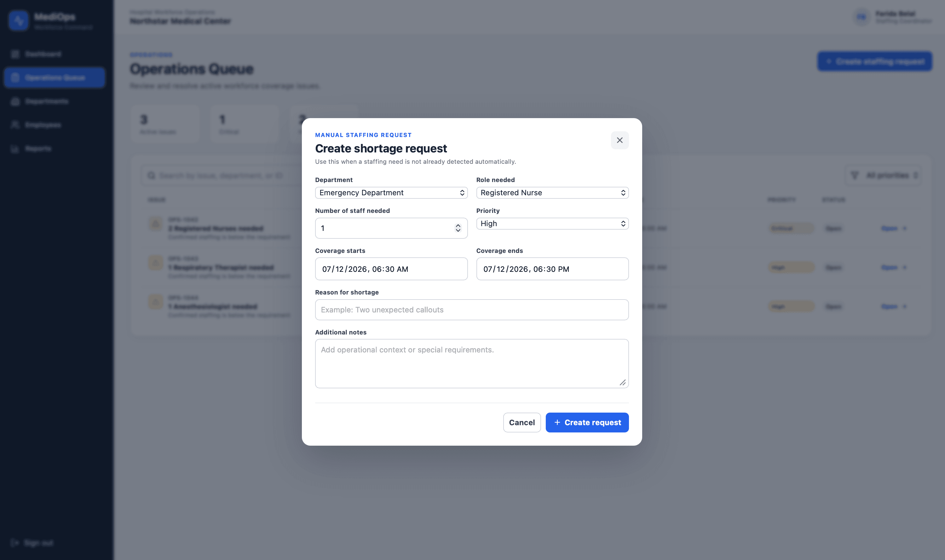This screenshot has width=945, height=560.
Task: Open Departments in the sidebar
Action: tap(55, 101)
